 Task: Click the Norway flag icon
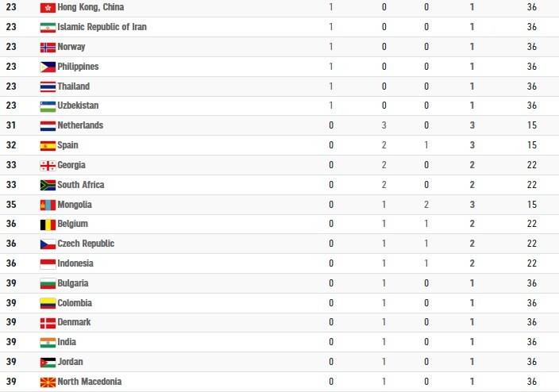(48, 47)
